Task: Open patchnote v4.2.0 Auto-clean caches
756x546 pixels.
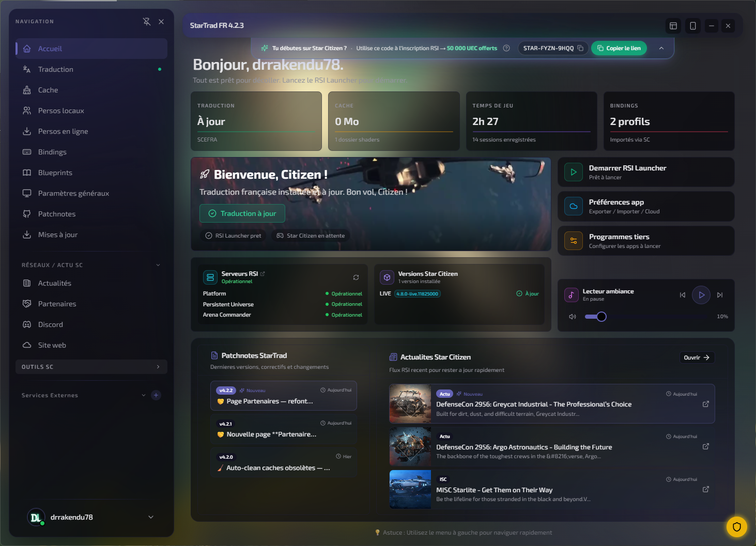Action: click(284, 462)
